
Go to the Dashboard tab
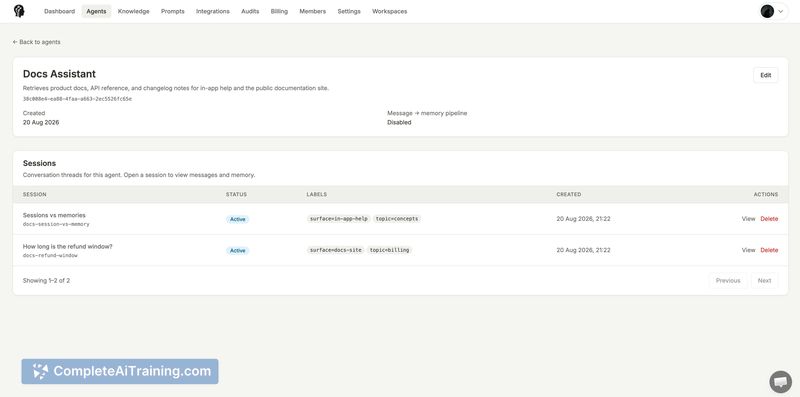(59, 11)
